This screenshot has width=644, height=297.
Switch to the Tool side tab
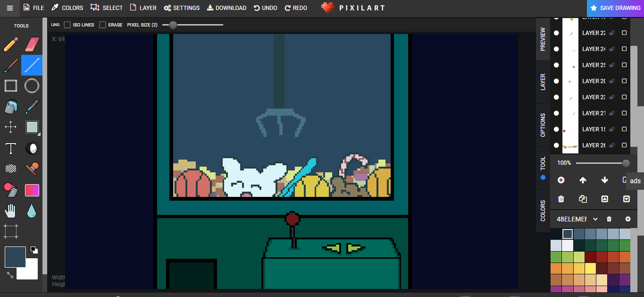[543, 168]
